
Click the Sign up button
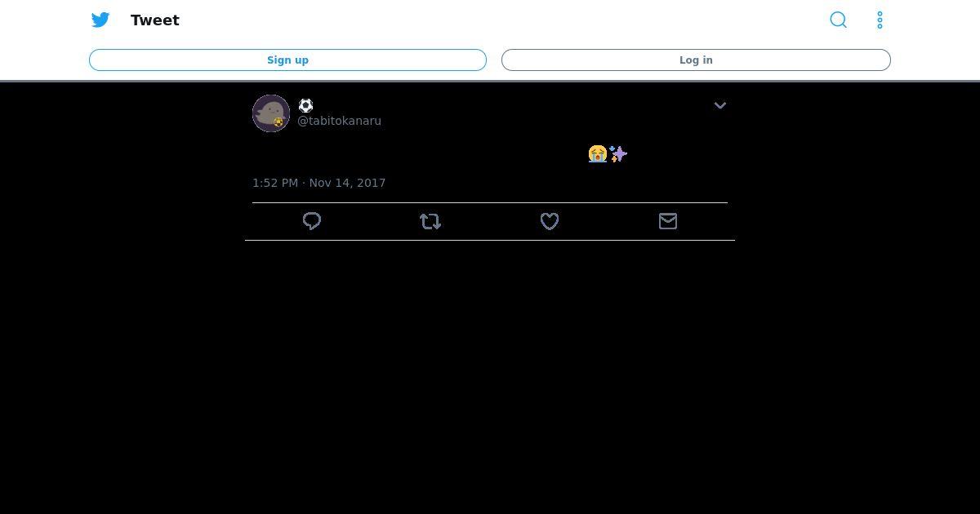pyautogui.click(x=287, y=60)
